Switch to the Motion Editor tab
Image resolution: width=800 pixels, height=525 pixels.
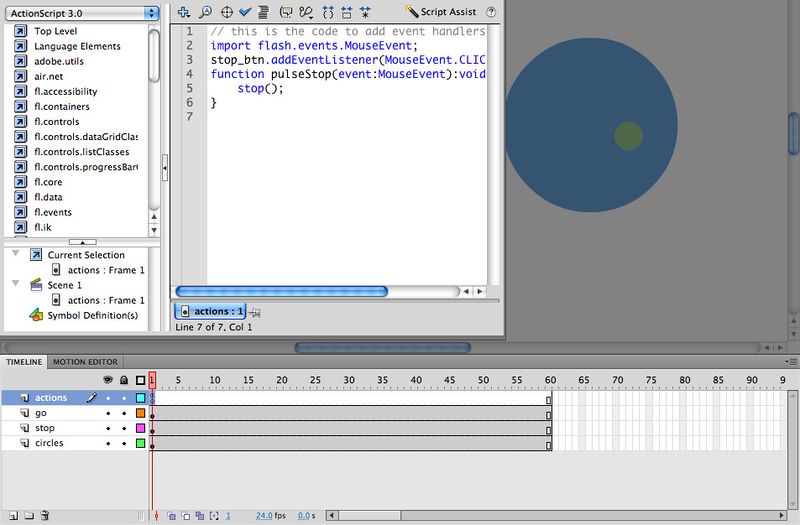click(x=85, y=362)
